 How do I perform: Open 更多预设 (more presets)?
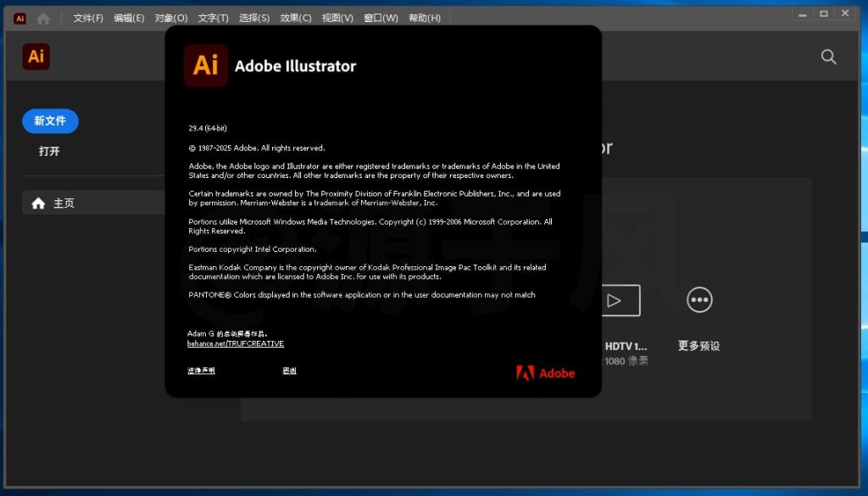(x=699, y=318)
